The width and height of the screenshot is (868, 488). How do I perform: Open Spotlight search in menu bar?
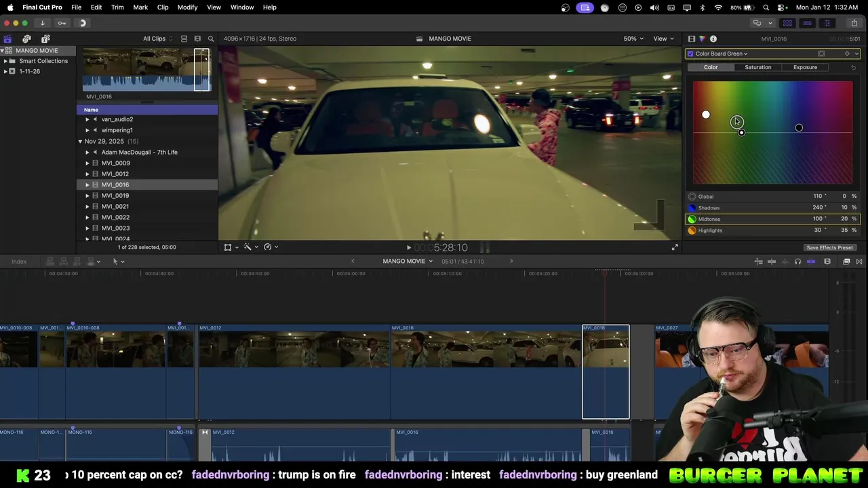pos(766,7)
